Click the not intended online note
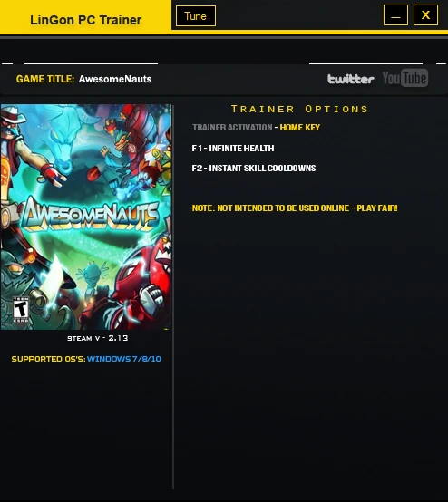 coord(295,208)
